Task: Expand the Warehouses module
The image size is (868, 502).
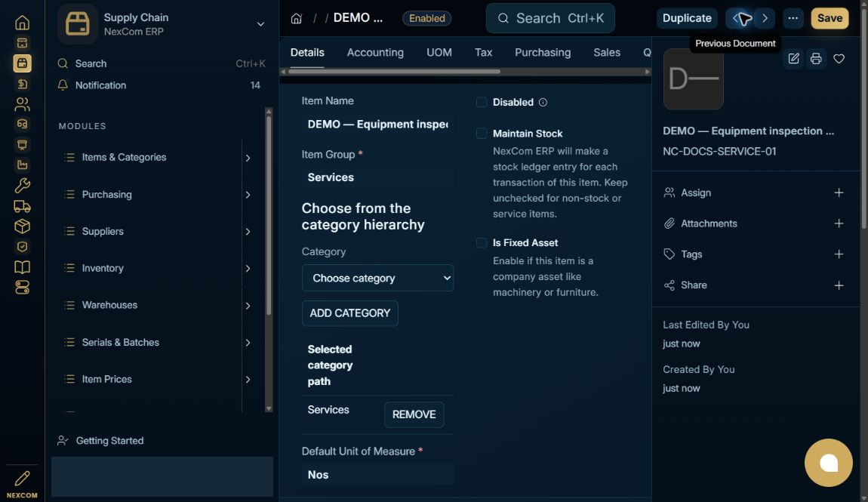Action: tap(248, 306)
